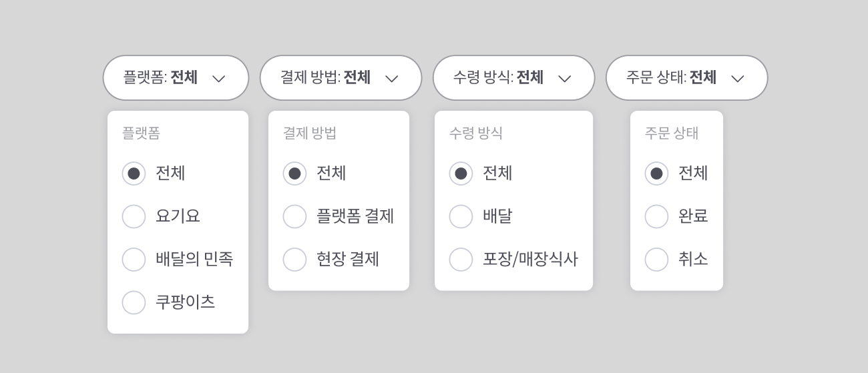Choose the 현장 결제 radio option
The height and width of the screenshot is (373, 868).
[x=294, y=260]
